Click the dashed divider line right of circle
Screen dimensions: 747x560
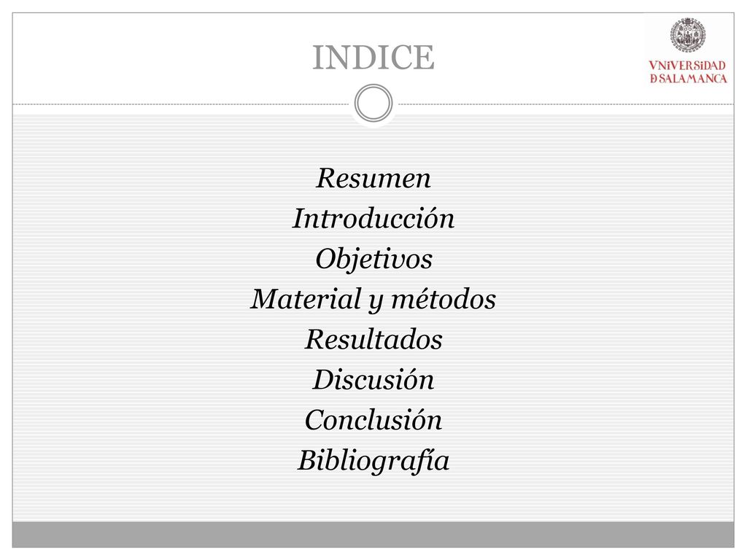click(x=566, y=104)
